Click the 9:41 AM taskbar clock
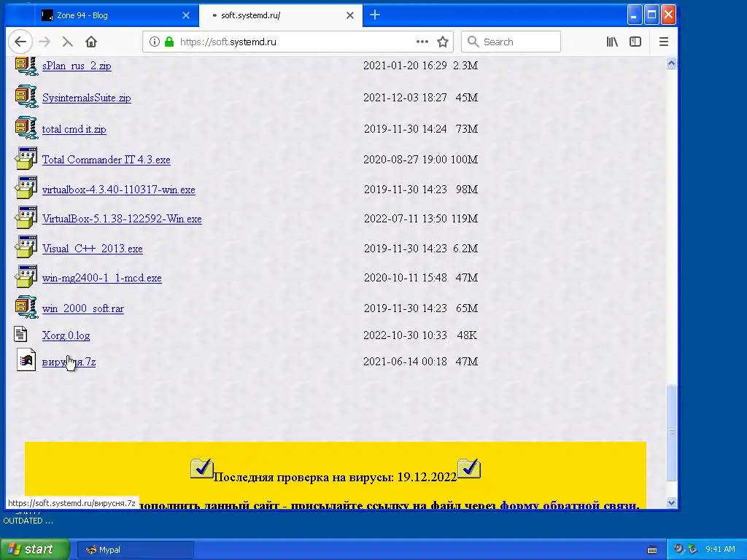 pos(720,549)
